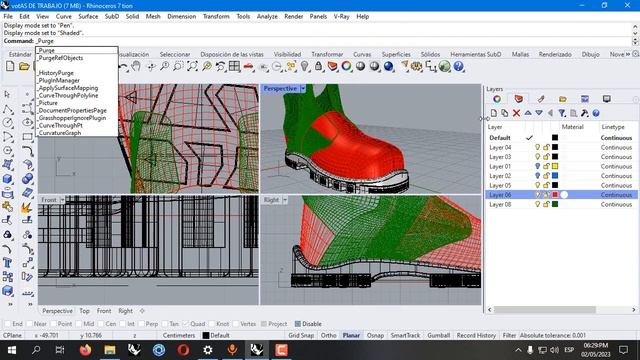
Task: Open the Analyze menu
Action: point(267,16)
